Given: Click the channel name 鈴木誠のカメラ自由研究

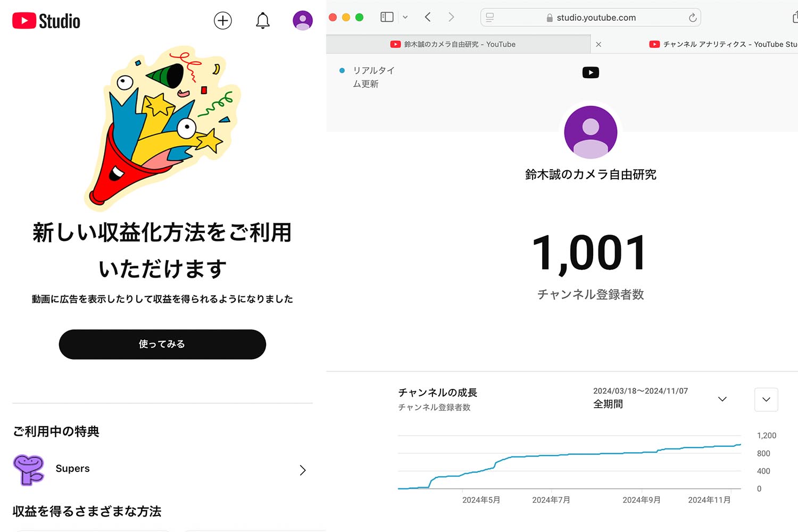Looking at the screenshot, I should tap(591, 174).
